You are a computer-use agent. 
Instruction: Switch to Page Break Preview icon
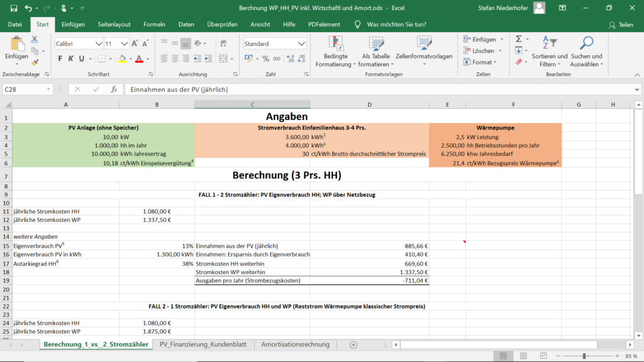pyautogui.click(x=543, y=356)
